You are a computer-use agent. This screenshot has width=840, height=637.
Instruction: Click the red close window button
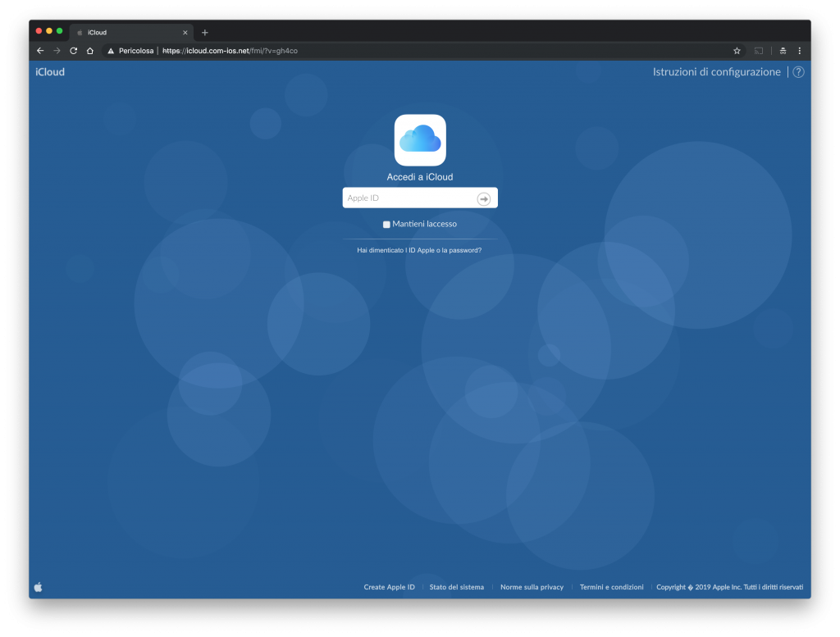tap(39, 31)
